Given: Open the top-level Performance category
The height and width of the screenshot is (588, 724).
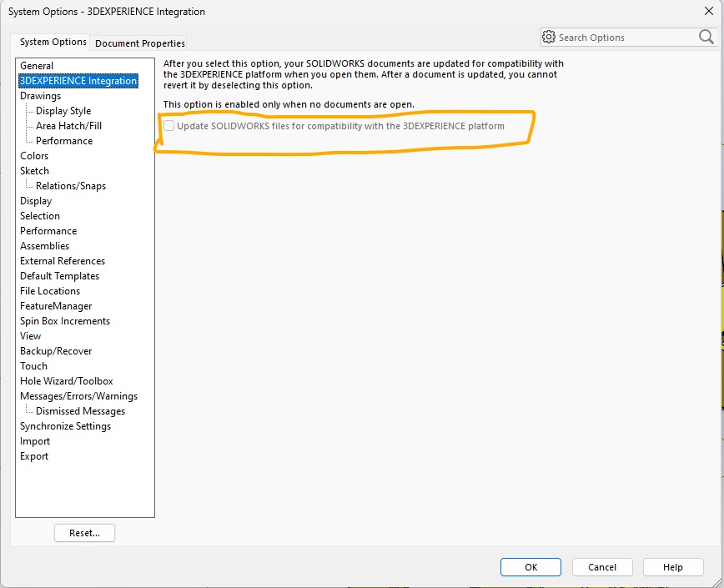Looking at the screenshot, I should (x=48, y=231).
